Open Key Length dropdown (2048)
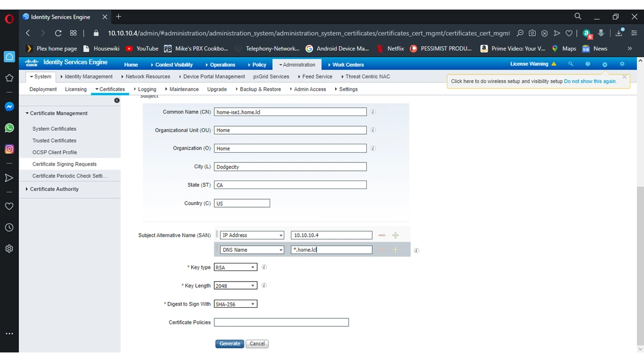 coord(235,286)
